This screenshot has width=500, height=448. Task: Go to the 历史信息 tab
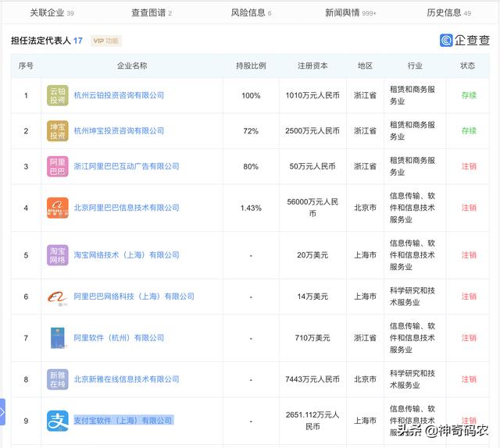tap(448, 12)
